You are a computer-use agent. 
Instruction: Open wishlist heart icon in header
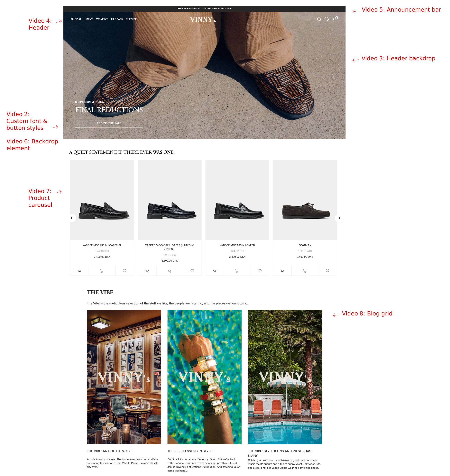[326, 19]
